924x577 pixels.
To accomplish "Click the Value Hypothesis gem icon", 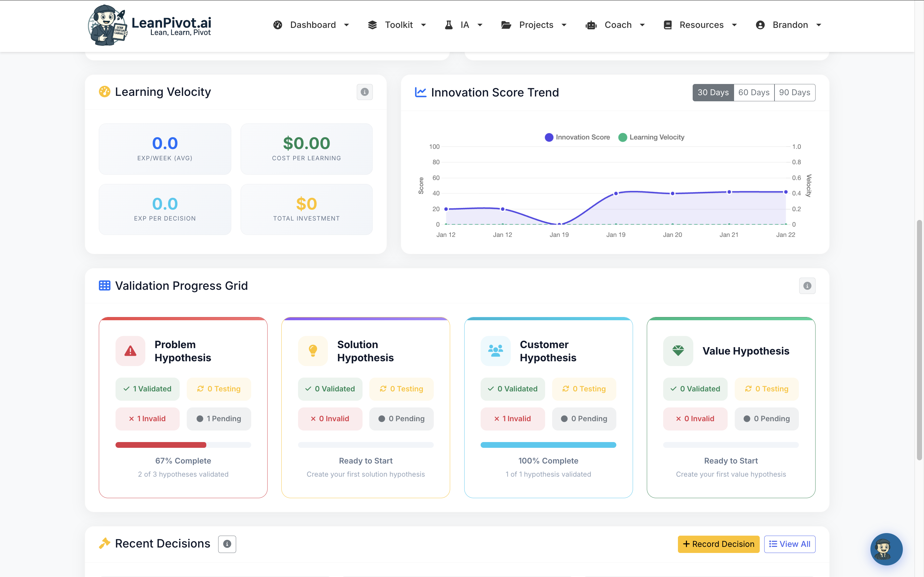I will [x=678, y=351].
